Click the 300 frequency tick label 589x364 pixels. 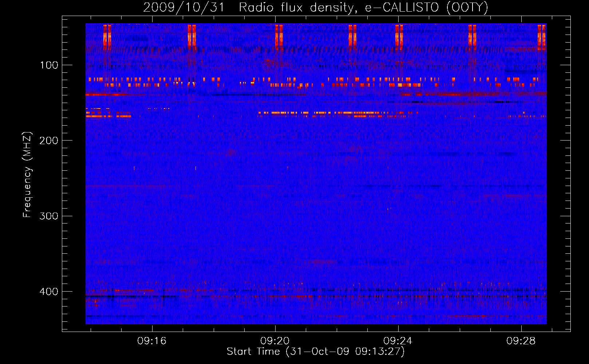pyautogui.click(x=49, y=216)
